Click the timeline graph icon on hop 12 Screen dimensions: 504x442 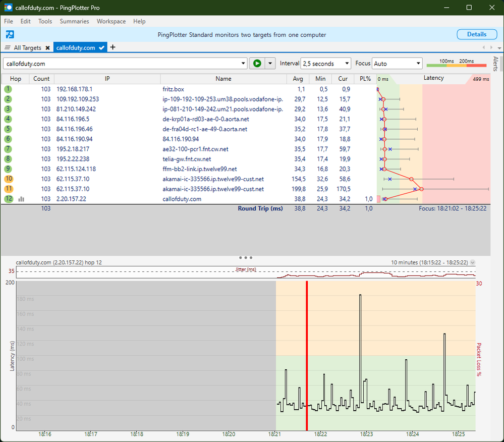(x=21, y=199)
